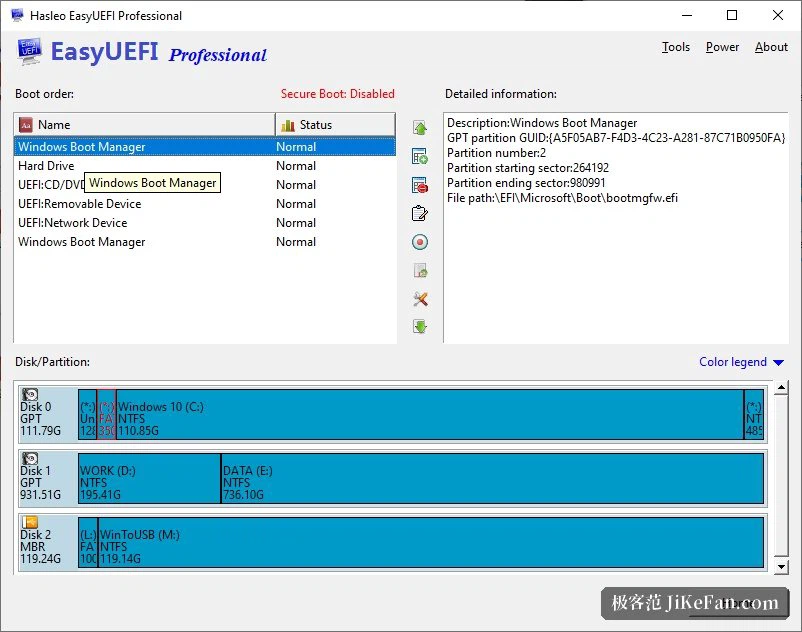Screen dimensions: 802x632
Task: Click the File path bootmgfw.efi line
Action: 562,198
